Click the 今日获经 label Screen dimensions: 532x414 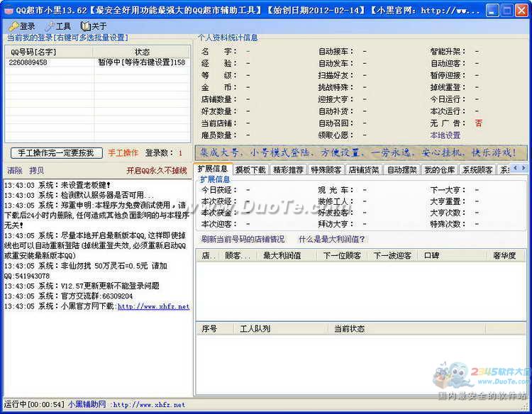[219, 190]
